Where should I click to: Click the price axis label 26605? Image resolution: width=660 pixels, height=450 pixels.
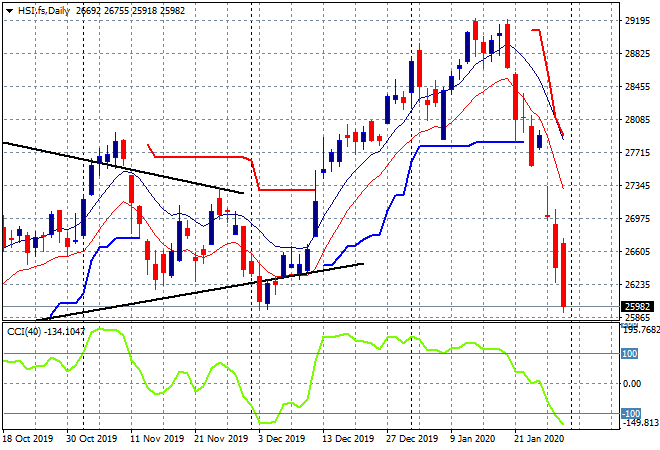tap(637, 252)
